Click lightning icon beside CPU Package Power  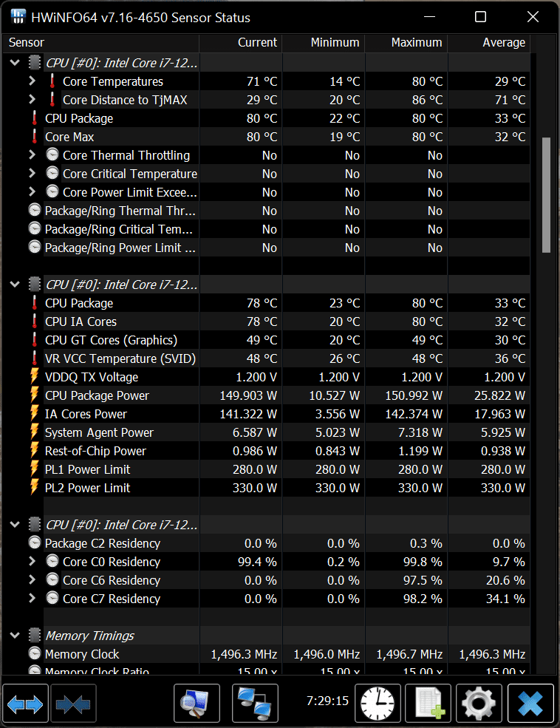34,395
